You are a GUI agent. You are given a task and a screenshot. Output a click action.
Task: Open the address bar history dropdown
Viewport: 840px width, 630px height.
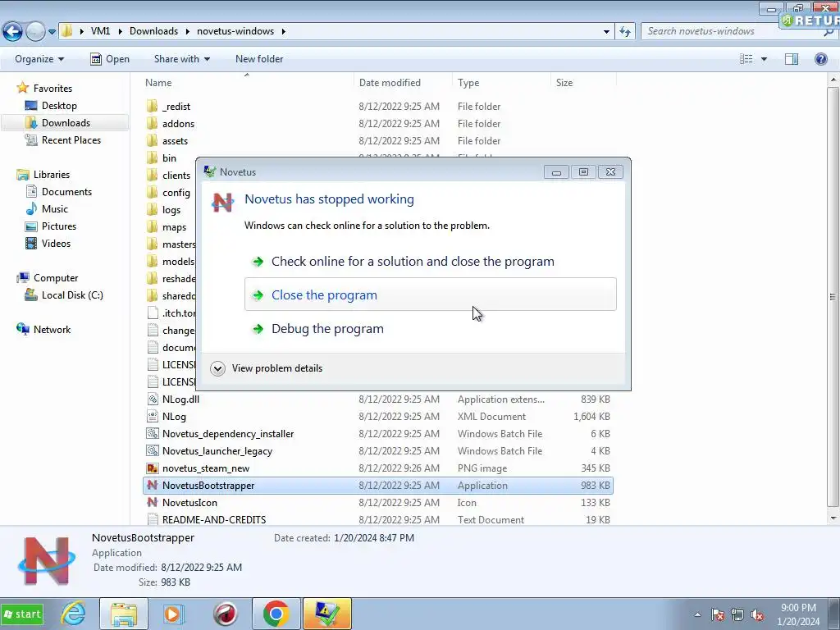(606, 32)
